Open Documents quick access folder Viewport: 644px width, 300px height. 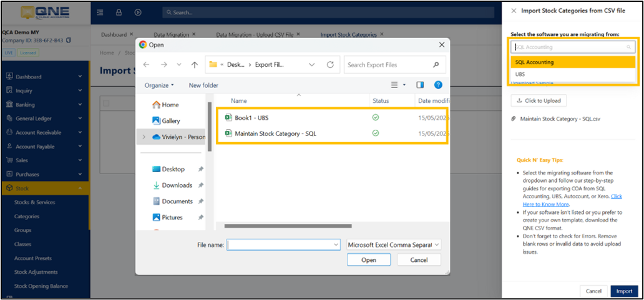point(172,201)
